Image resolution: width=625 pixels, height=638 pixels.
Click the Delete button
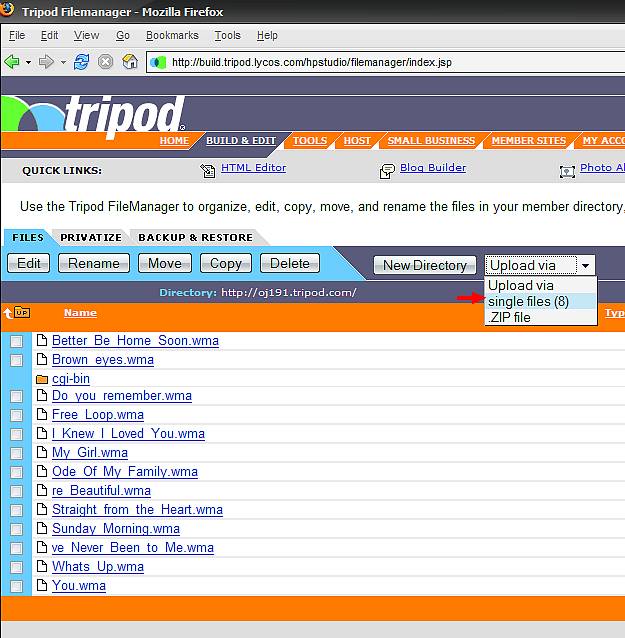pyautogui.click(x=290, y=263)
